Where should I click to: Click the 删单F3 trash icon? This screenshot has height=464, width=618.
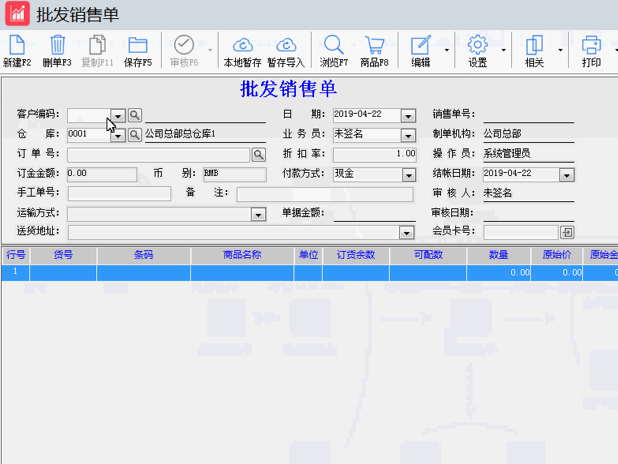pyautogui.click(x=57, y=45)
